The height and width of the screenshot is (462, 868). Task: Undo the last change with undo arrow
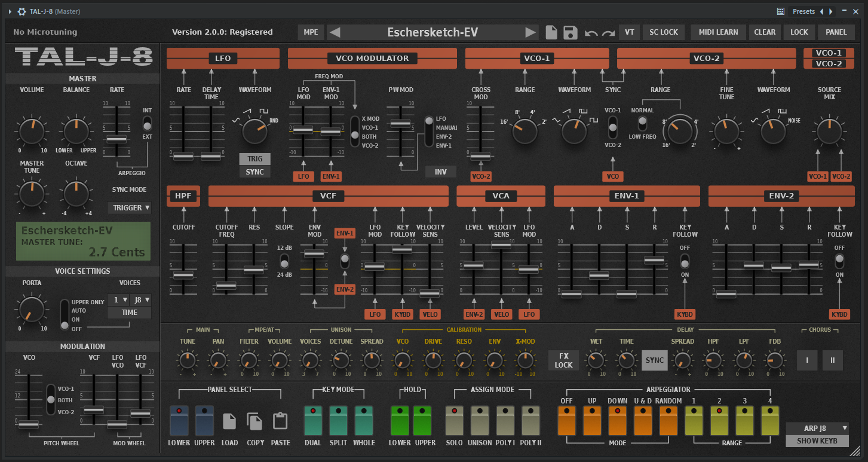pos(591,33)
